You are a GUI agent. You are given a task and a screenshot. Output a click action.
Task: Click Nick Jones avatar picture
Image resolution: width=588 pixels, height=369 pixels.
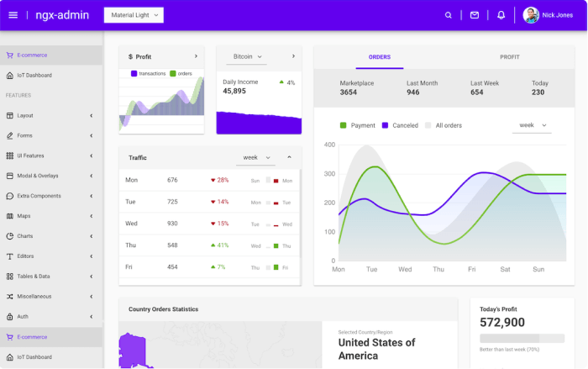click(x=531, y=15)
